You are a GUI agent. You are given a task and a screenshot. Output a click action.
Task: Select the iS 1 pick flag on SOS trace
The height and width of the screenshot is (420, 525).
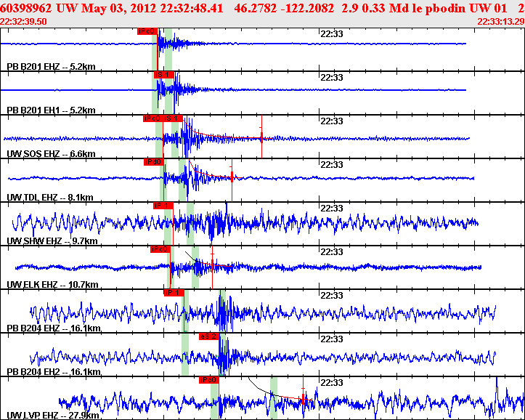click(x=173, y=118)
